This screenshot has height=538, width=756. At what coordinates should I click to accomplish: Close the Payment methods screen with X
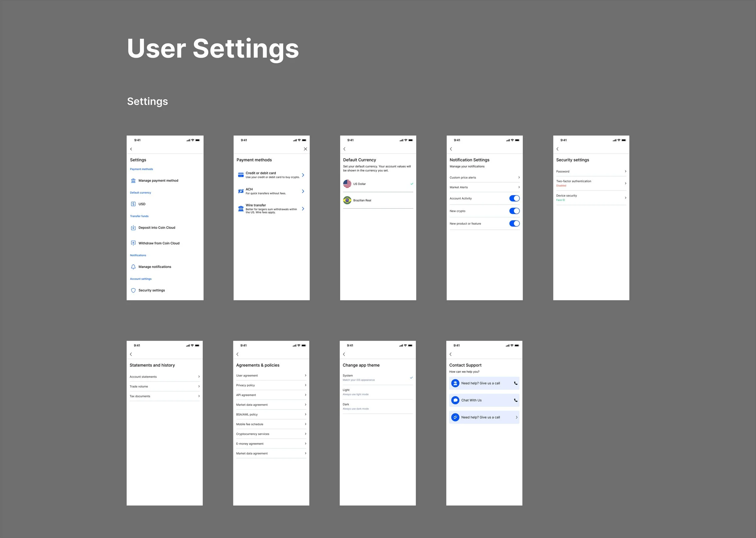[305, 149]
